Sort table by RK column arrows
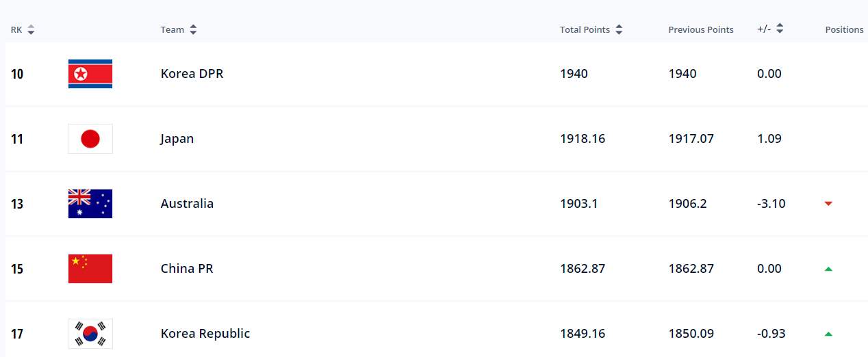Image resolution: width=868 pixels, height=357 pixels. 31,30
